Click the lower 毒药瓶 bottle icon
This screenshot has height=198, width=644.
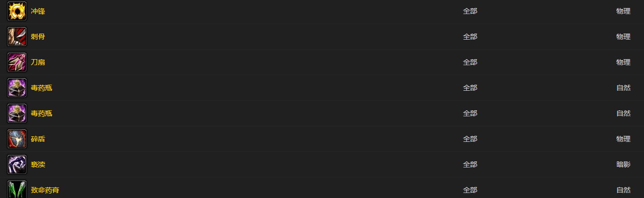[x=17, y=113]
